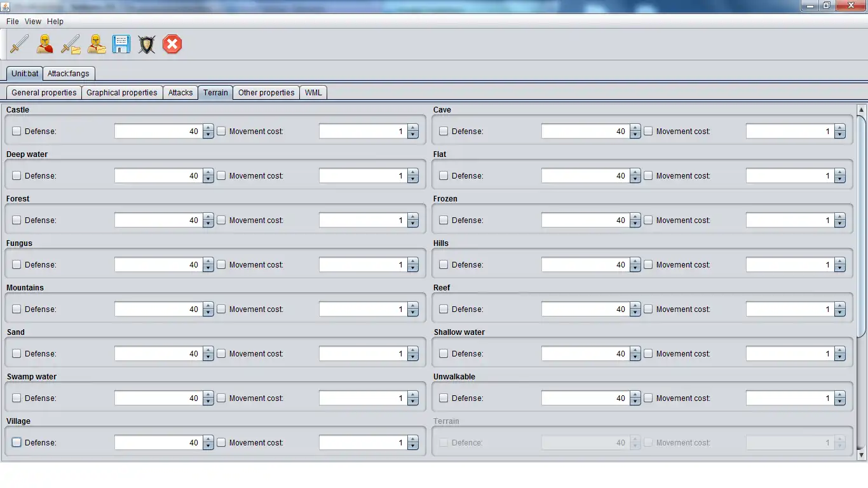Open an attack file via sword-with-folder icon
The height and width of the screenshot is (488, 868).
pos(71,44)
